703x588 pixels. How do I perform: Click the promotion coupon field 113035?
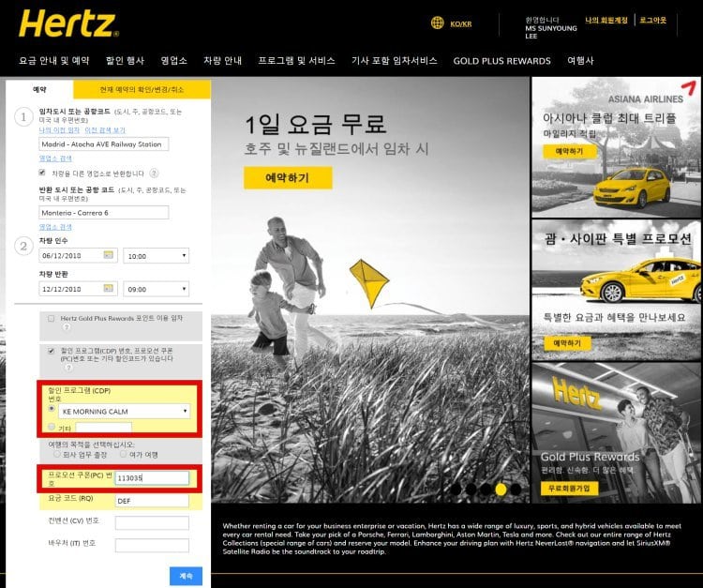pyautogui.click(x=152, y=478)
